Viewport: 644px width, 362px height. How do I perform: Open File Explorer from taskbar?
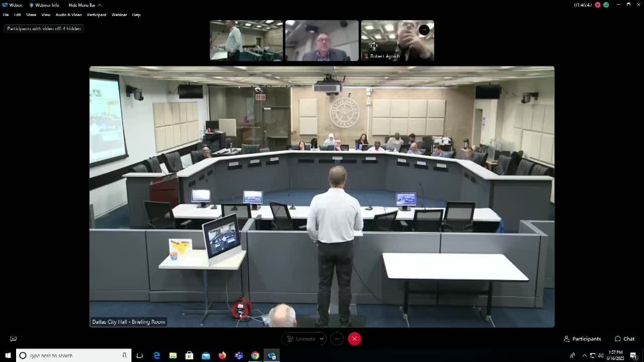point(173,355)
